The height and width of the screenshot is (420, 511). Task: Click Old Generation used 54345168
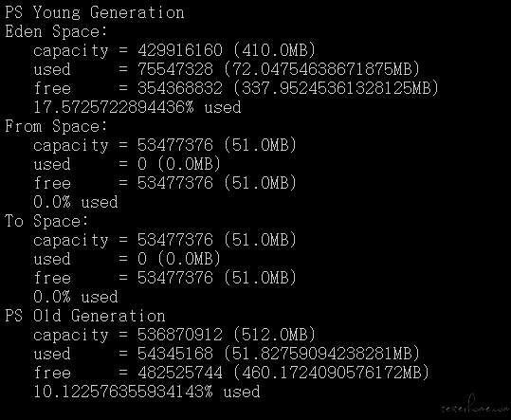[x=175, y=354]
